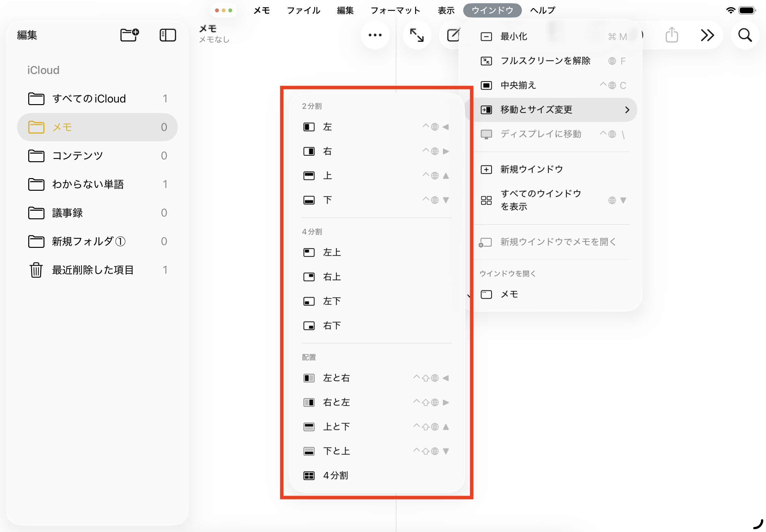Open the three-dot more options button

375,35
